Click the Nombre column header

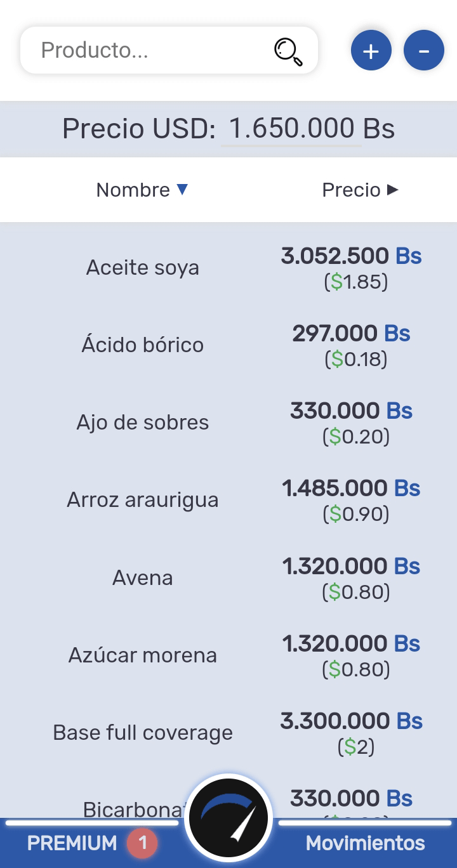click(133, 190)
